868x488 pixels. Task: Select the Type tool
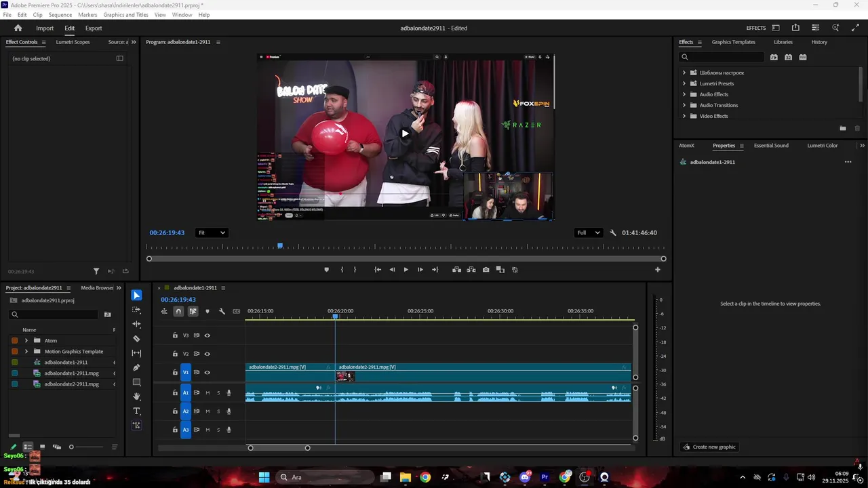[136, 411]
